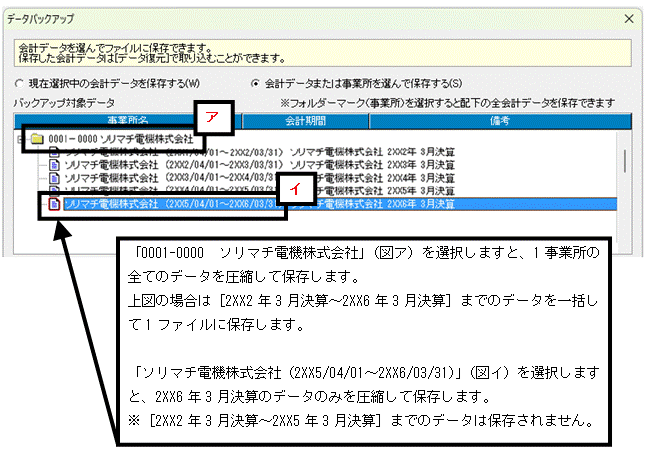Image resolution: width=662 pixels, height=461 pixels.
Task: Click the yellow folder icon for 0001-0000
Action: tap(38, 139)
